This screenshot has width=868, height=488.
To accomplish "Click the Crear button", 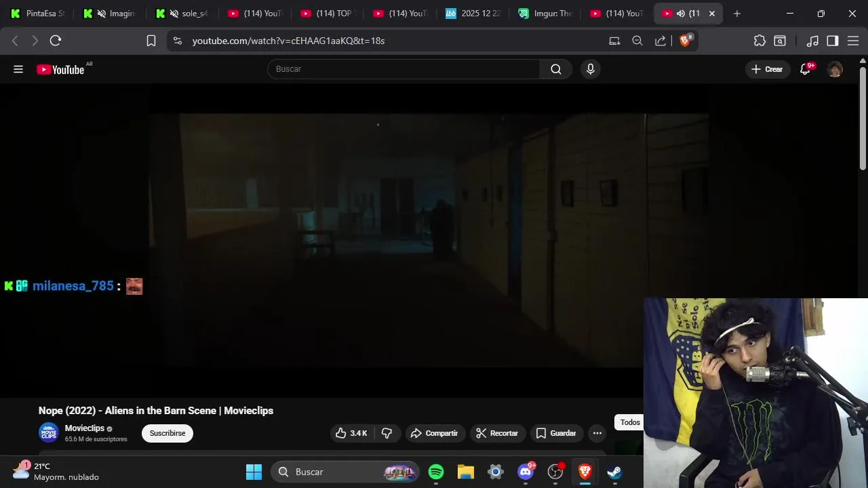I will (x=768, y=69).
